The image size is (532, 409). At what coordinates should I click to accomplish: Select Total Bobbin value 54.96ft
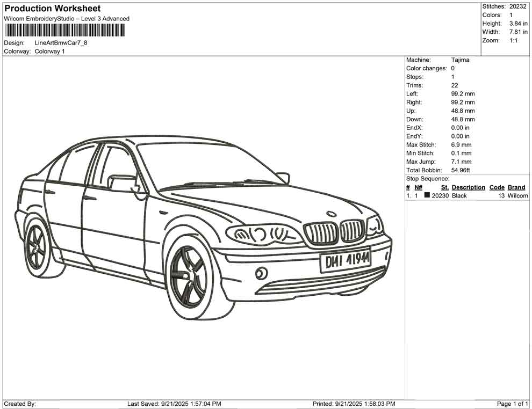tap(461, 170)
